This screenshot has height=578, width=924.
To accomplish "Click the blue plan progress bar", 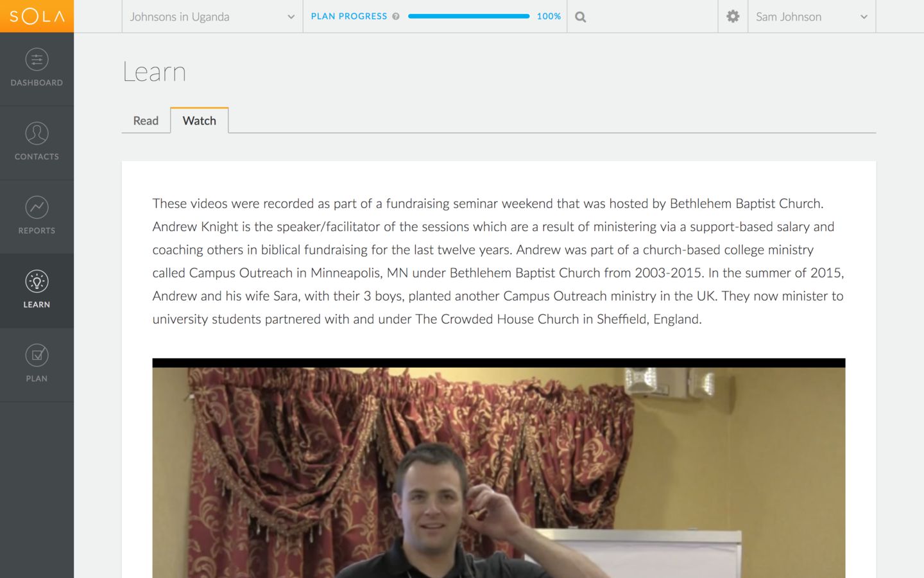I will 468,17.
